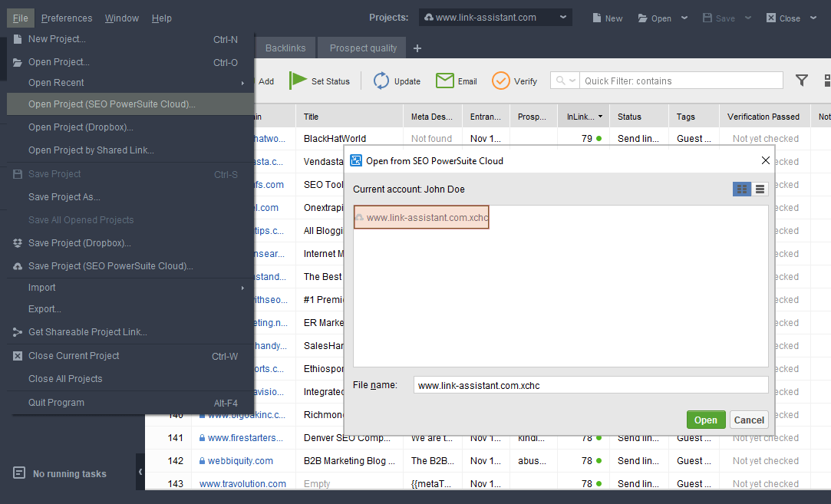
Task: Click the www.firestarters link in row 141
Action: pos(246,438)
